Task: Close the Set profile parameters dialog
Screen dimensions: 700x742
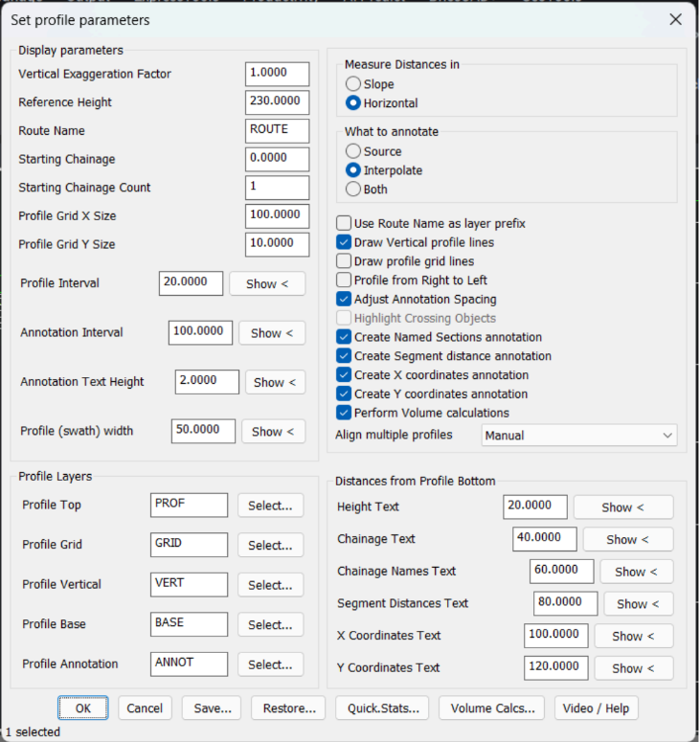Action: pos(675,20)
